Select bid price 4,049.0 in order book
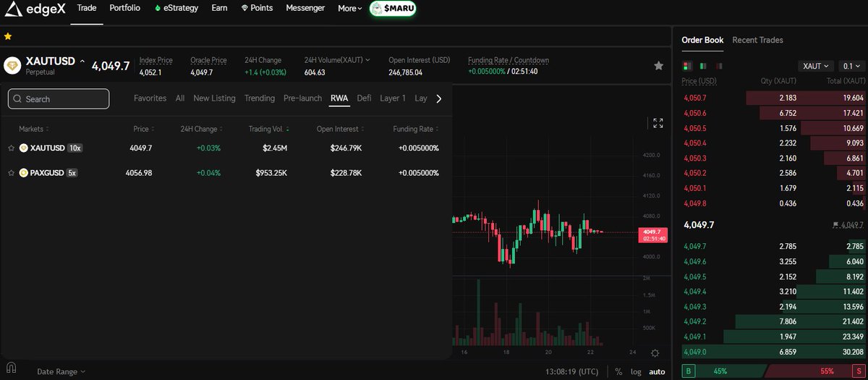The height and width of the screenshot is (380, 868). [x=694, y=351]
